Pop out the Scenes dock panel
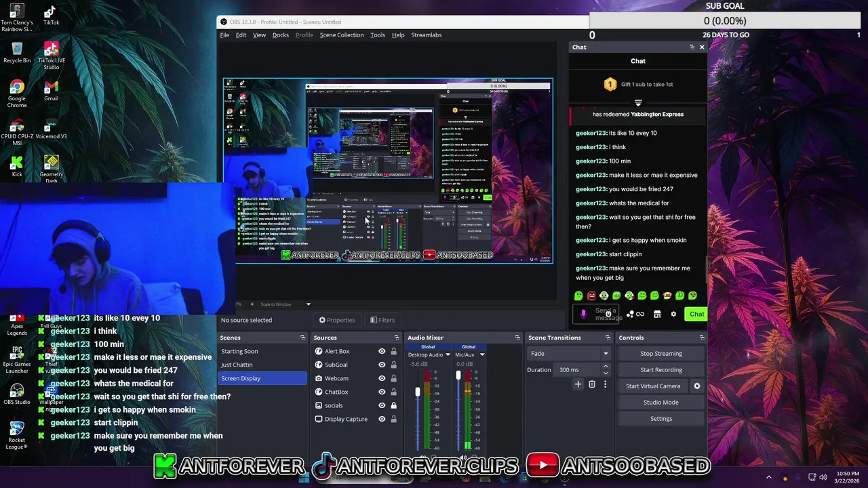 [x=302, y=338]
